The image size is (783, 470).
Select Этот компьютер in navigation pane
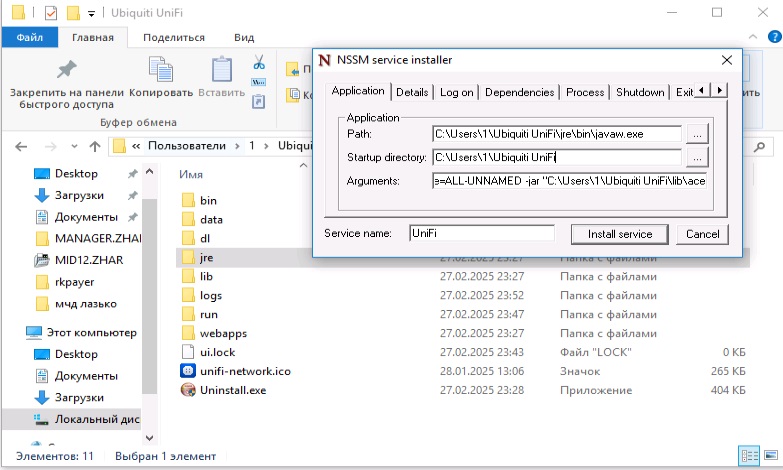[x=91, y=333]
